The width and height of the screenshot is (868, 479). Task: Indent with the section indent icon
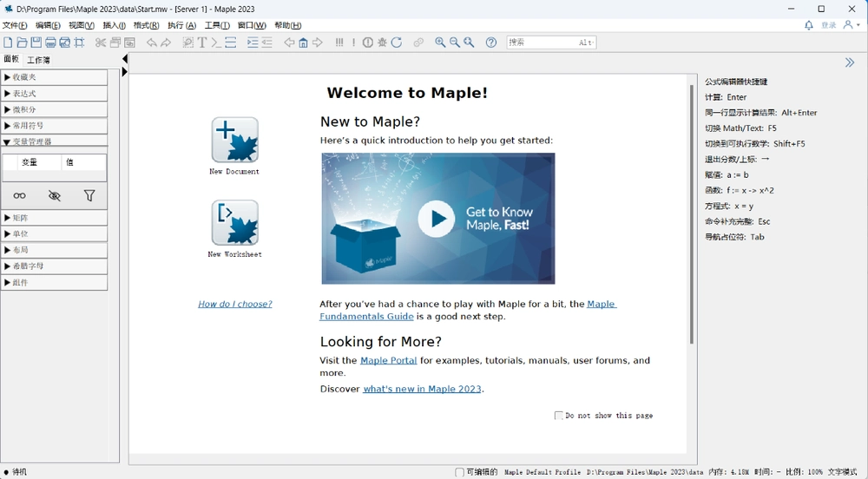click(x=253, y=43)
